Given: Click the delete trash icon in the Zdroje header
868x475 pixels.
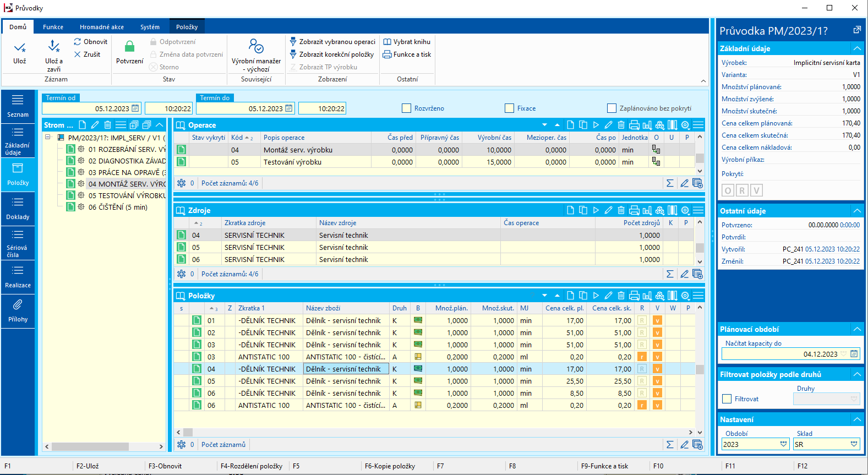Looking at the screenshot, I should pos(621,210).
